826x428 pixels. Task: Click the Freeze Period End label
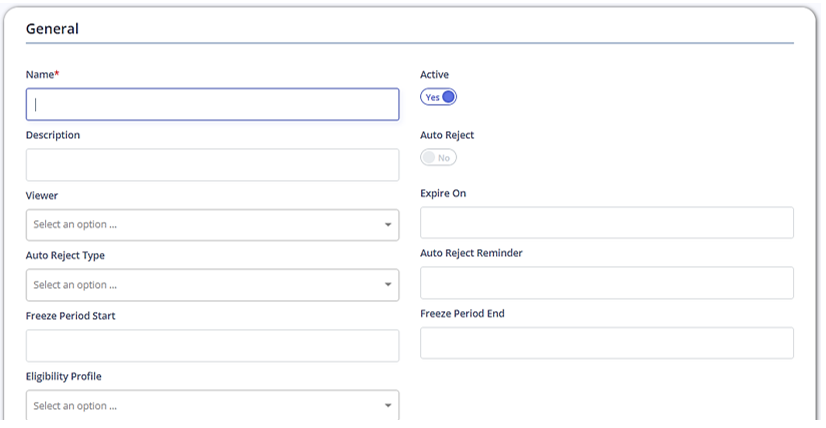click(463, 314)
